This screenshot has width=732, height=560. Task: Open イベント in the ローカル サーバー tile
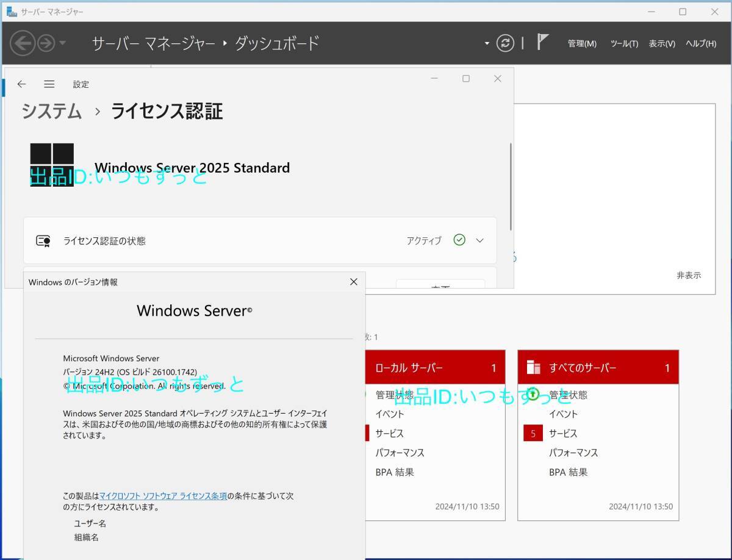click(390, 414)
